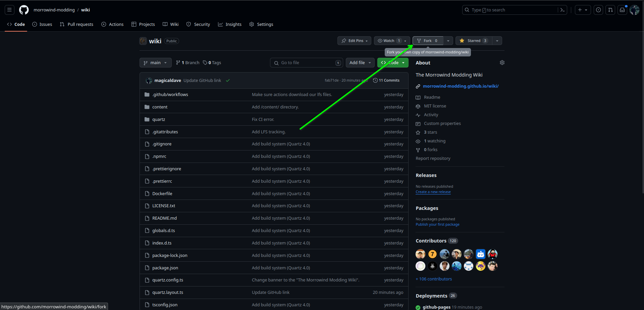Click Publish your first package link
The image size is (644, 310).
pyautogui.click(x=437, y=225)
